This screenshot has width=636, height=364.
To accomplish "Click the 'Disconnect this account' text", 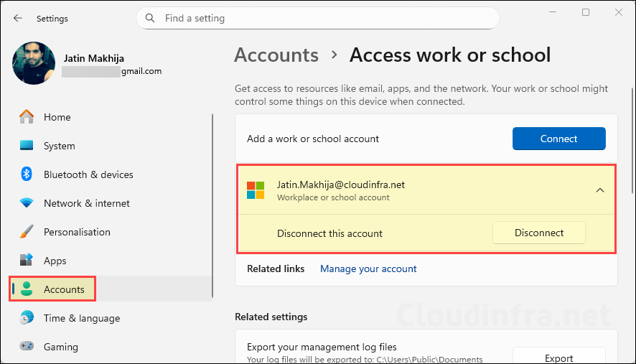I will (329, 233).
